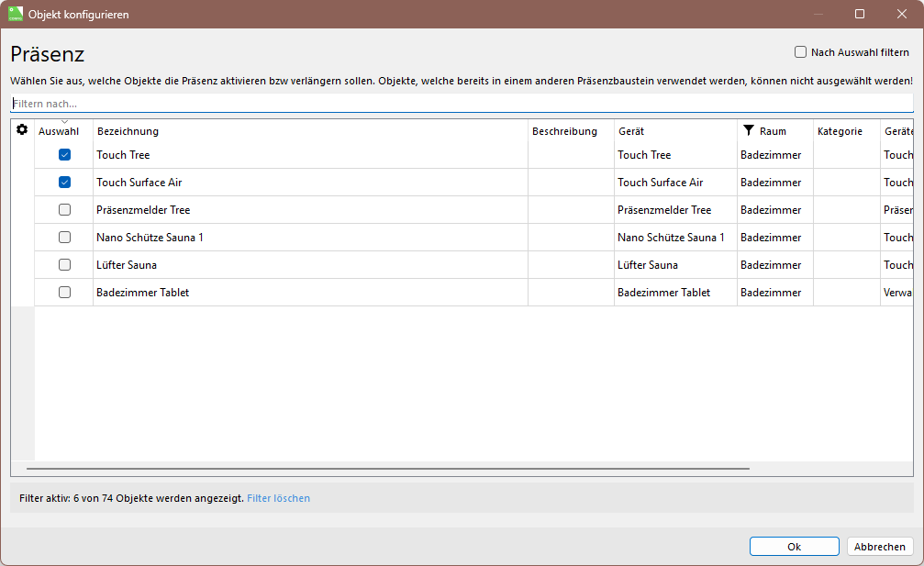The height and width of the screenshot is (566, 924).
Task: Tick the Lüfter Sauna checkbox
Action: (x=64, y=265)
